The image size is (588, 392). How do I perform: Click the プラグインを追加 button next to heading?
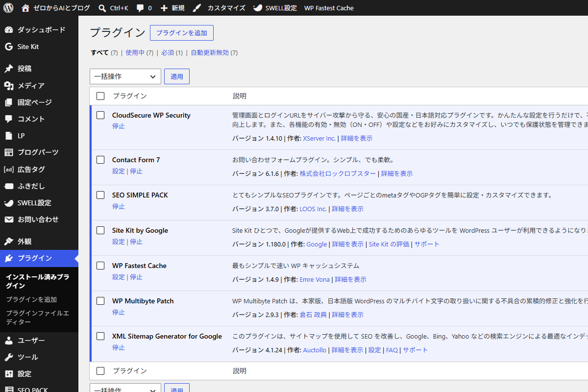click(x=182, y=33)
